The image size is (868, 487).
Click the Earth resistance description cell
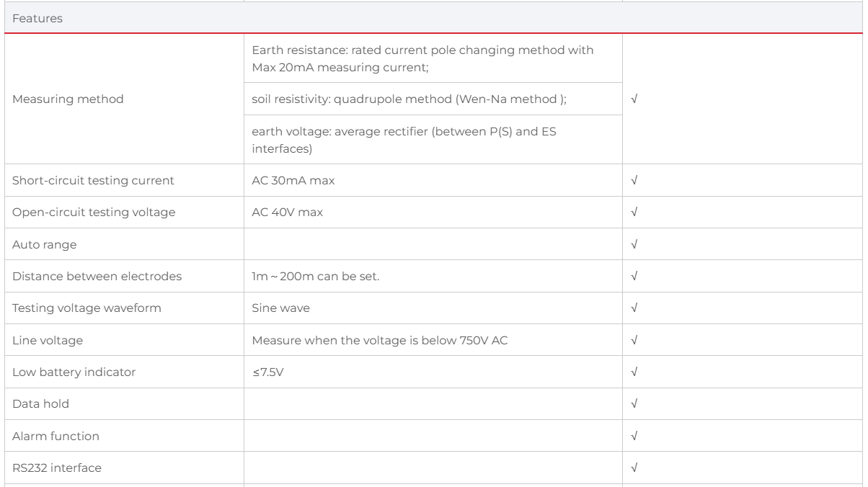[433, 58]
